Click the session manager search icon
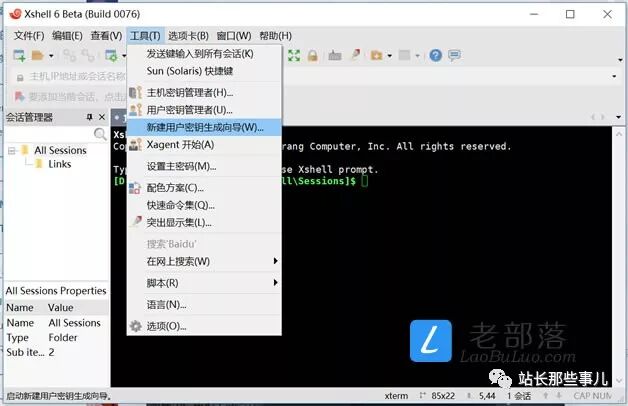 pos(100,134)
